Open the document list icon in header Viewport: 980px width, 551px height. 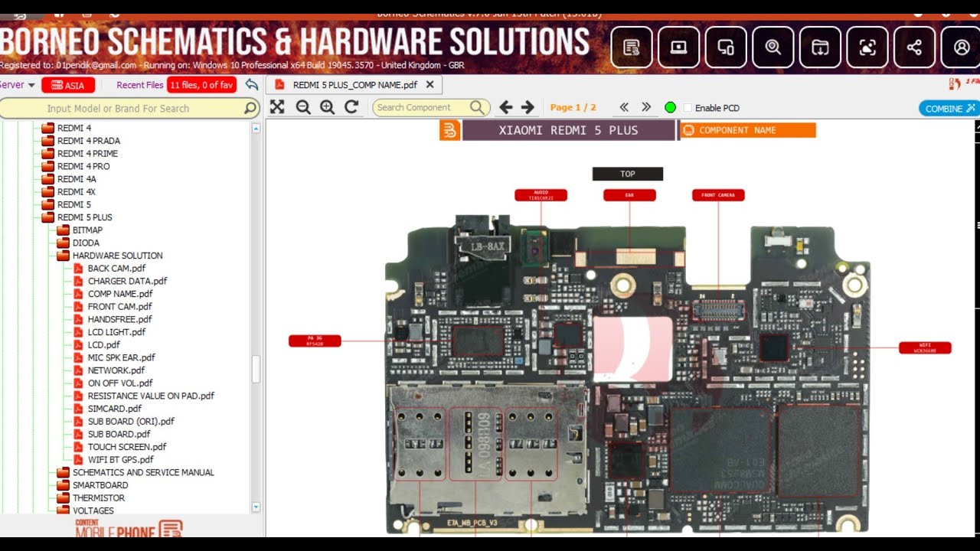(632, 47)
